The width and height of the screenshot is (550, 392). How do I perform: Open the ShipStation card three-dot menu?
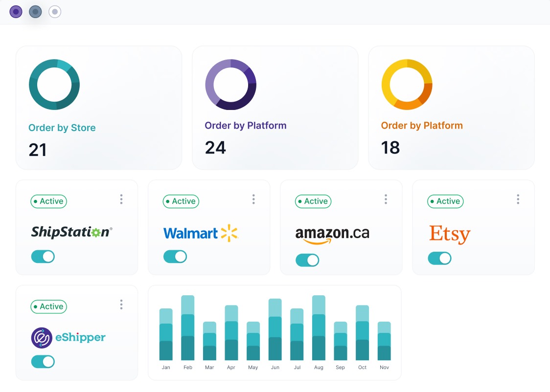pyautogui.click(x=121, y=199)
